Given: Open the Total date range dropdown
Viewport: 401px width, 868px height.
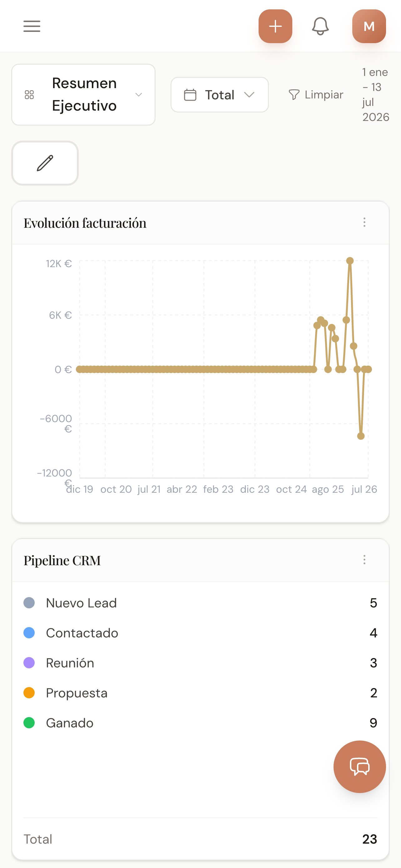Looking at the screenshot, I should (x=220, y=95).
